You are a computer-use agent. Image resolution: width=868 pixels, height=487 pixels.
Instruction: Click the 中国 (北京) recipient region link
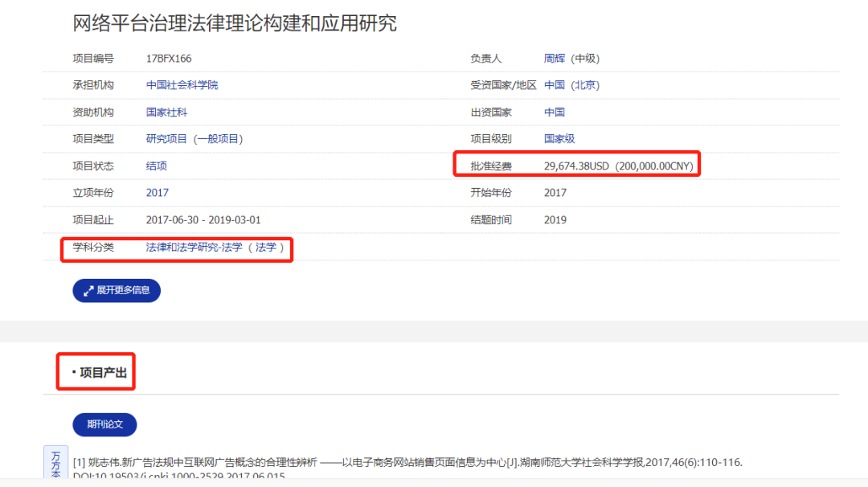point(571,85)
